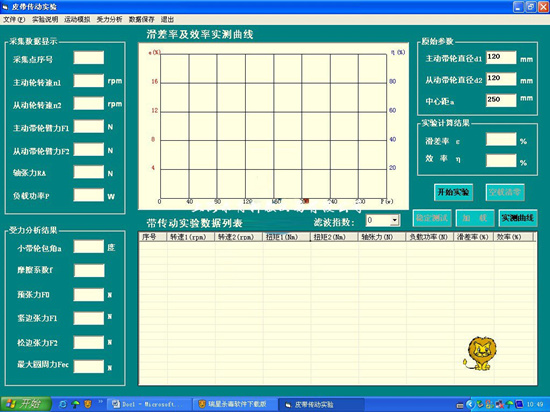Click the 滑差率(%) column header

tap(474, 237)
